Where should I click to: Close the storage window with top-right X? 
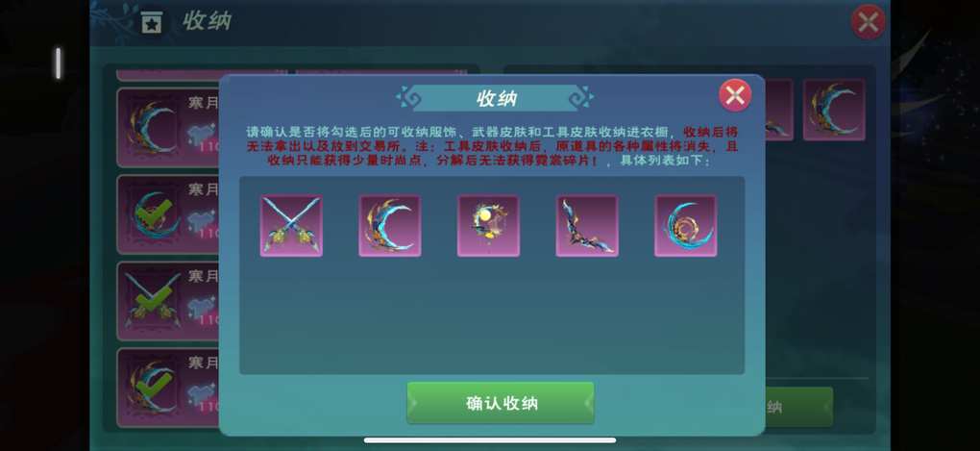point(869,22)
